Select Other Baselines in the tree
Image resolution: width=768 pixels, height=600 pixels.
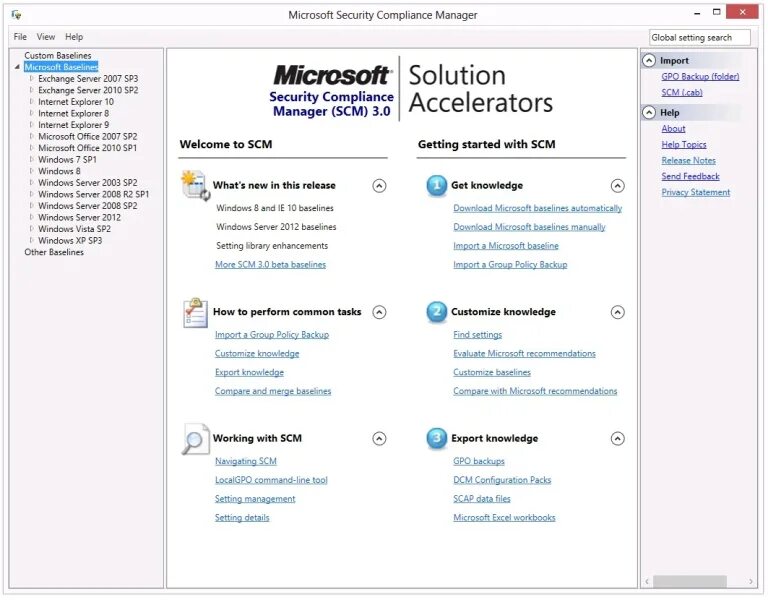tap(54, 252)
